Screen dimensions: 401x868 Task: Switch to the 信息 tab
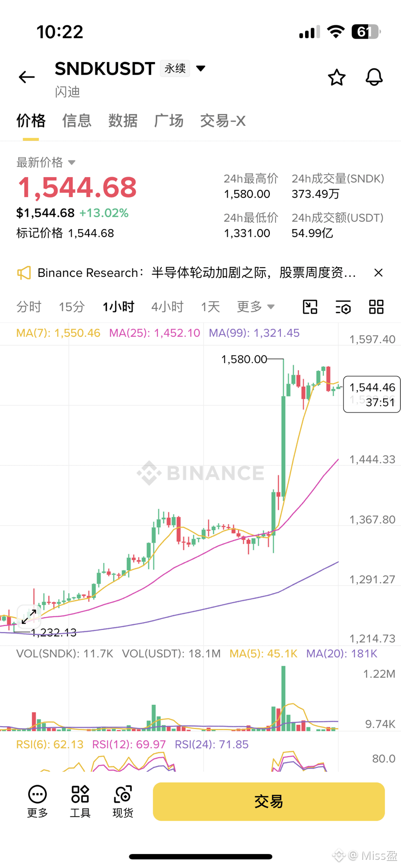click(77, 121)
